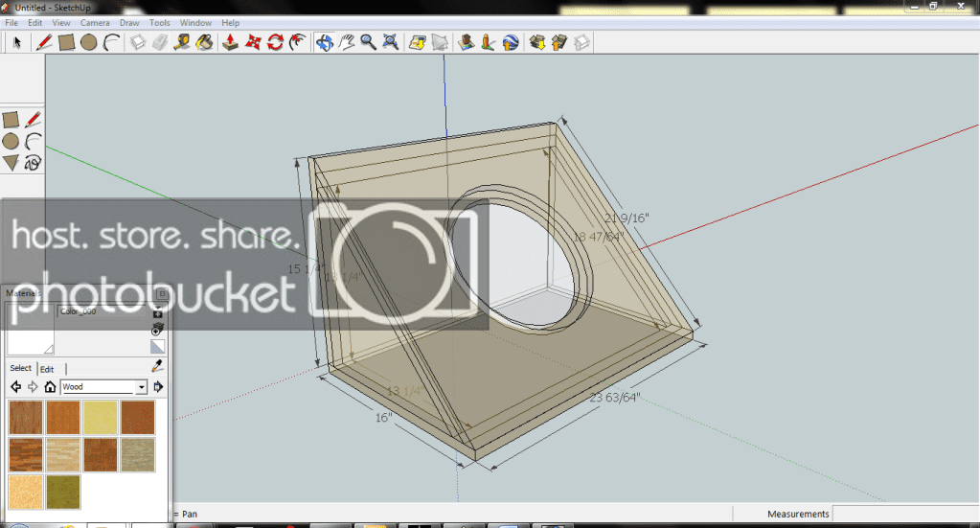The image size is (980, 528).
Task: Click the current material preview thumbnail
Action: (x=31, y=330)
